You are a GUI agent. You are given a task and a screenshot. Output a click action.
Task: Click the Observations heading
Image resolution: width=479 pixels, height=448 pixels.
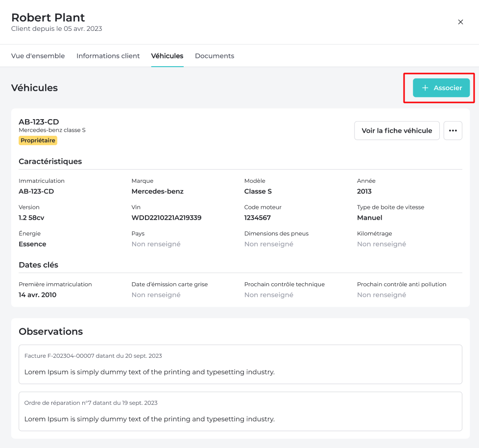[51, 331]
